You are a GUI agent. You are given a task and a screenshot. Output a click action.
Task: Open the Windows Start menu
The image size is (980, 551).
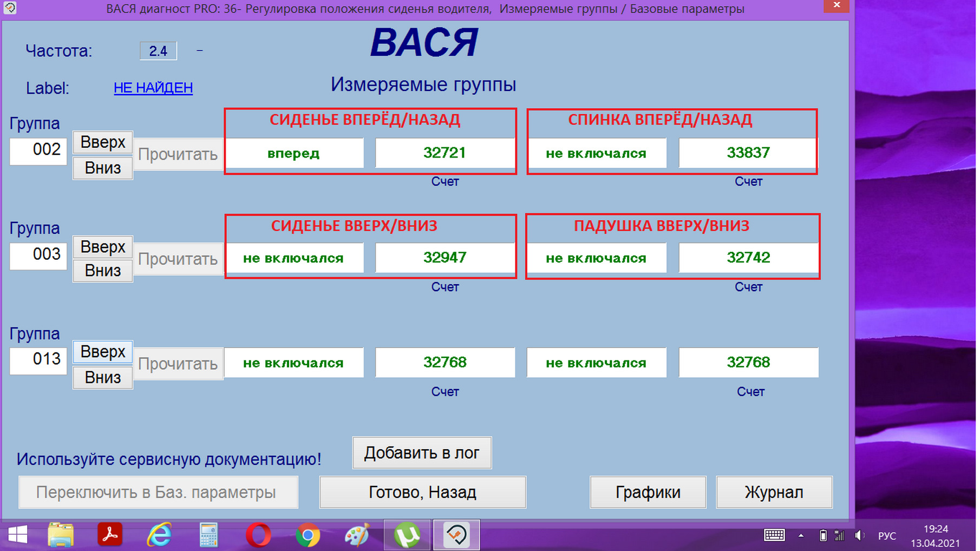click(18, 536)
